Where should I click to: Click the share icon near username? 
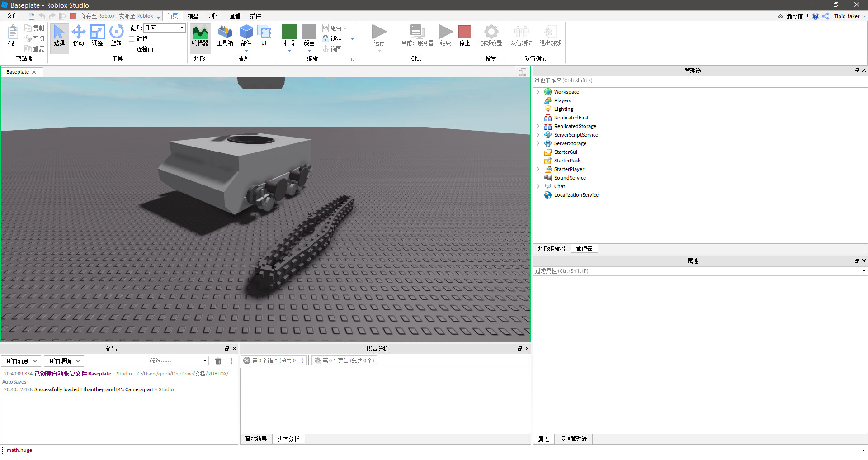[826, 16]
